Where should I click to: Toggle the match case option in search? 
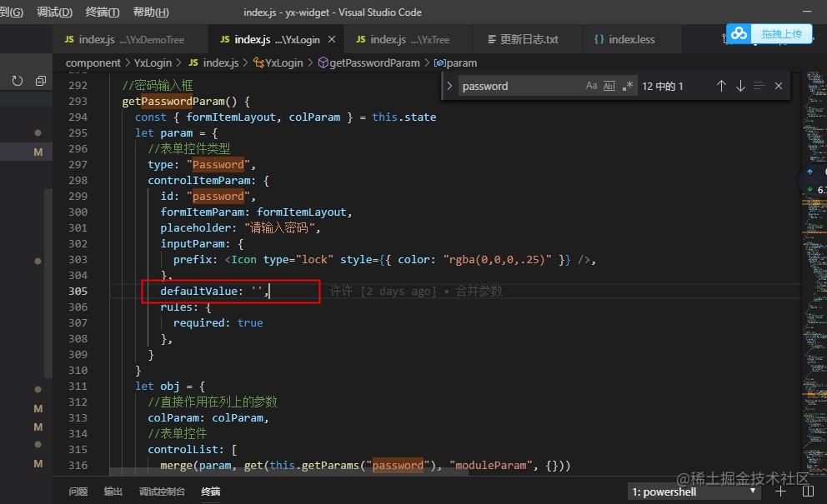590,86
